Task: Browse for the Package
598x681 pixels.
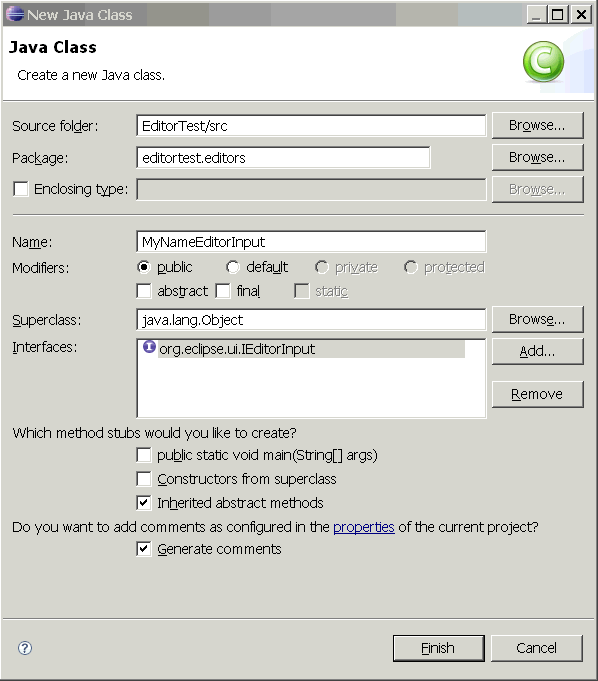Action: pyautogui.click(x=537, y=157)
